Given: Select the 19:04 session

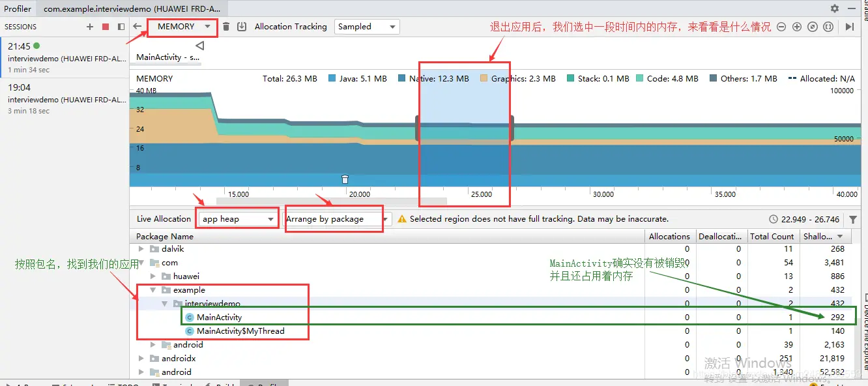Looking at the screenshot, I should [x=64, y=98].
